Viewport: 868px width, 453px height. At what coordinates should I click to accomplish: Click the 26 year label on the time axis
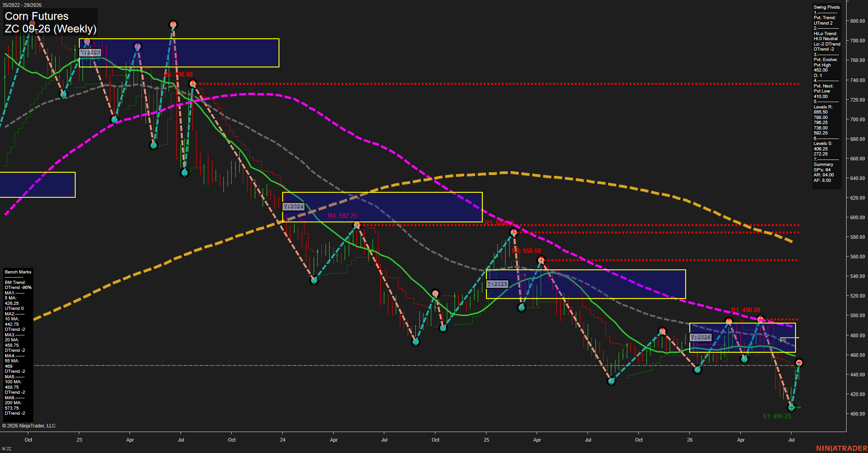point(690,440)
